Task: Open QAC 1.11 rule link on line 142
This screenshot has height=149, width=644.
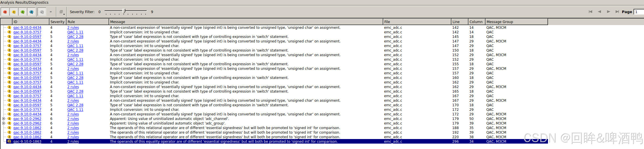Action: [x=75, y=32]
